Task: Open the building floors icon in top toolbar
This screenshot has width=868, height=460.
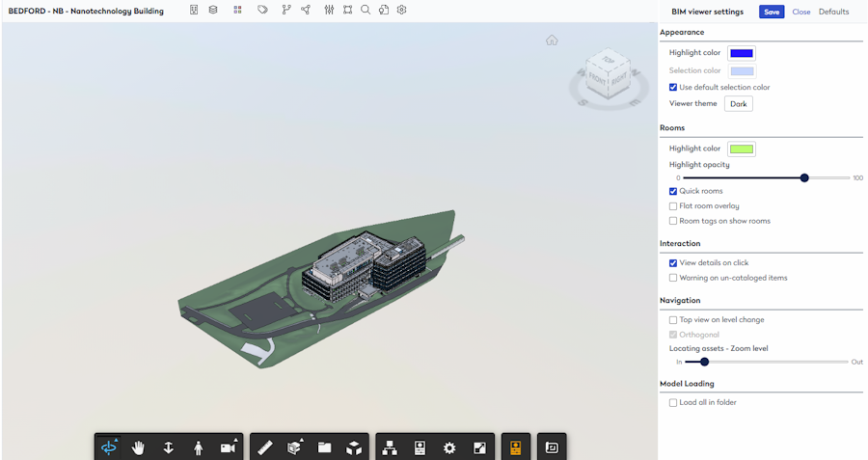Action: pos(194,10)
